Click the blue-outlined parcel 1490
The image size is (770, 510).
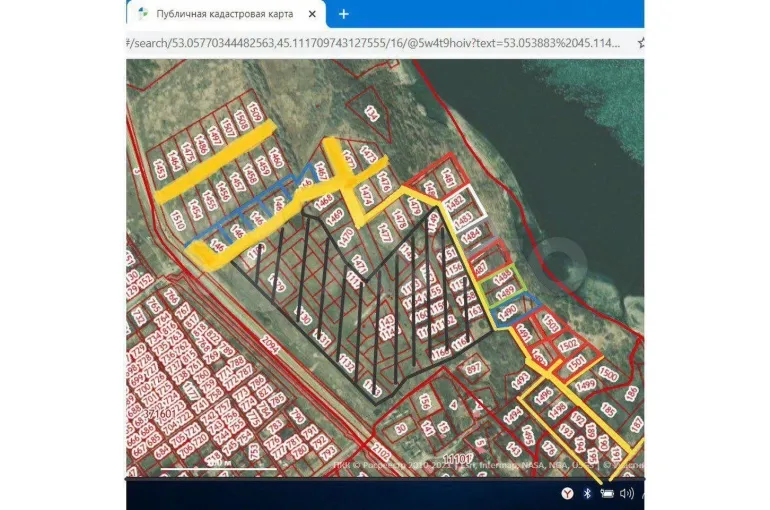[510, 312]
